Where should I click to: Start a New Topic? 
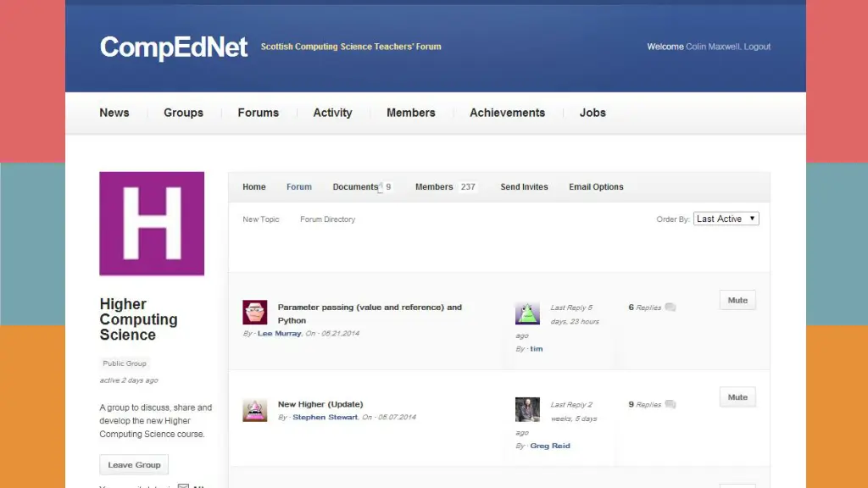click(x=261, y=219)
